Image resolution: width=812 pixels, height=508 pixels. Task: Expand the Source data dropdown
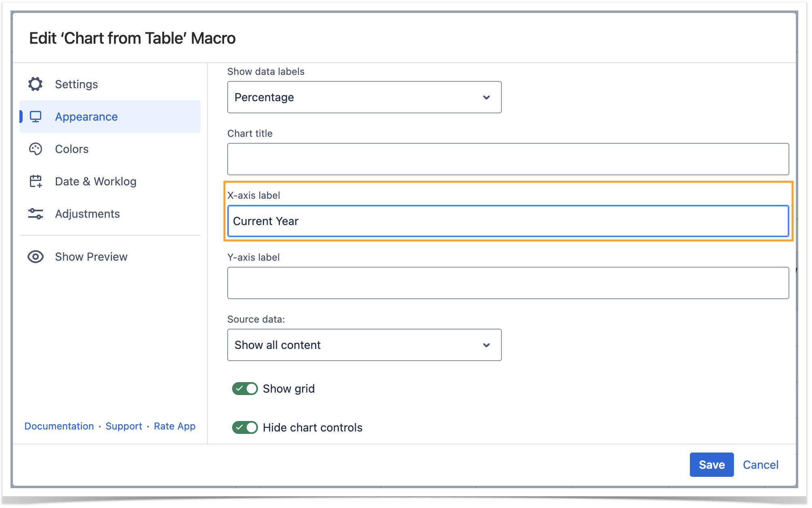coord(364,345)
